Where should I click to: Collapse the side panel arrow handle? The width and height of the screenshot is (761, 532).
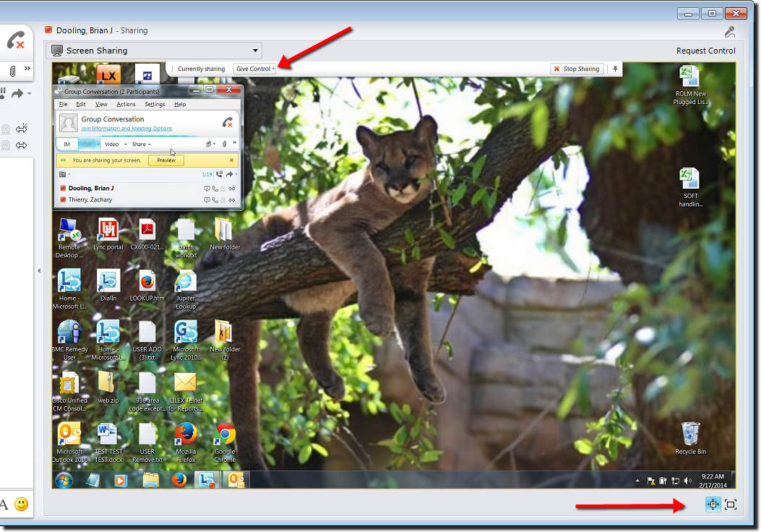pos(39,271)
